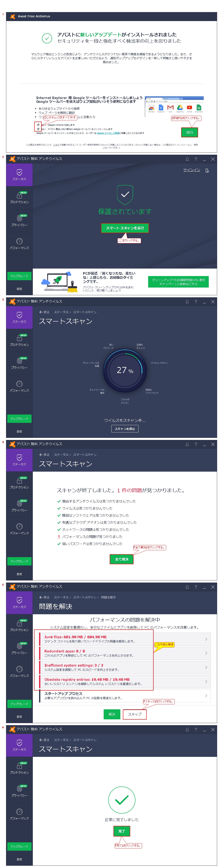
Task: Open パフォーマンス in the 正常に完了しました window sidebar
Action: pos(19,814)
